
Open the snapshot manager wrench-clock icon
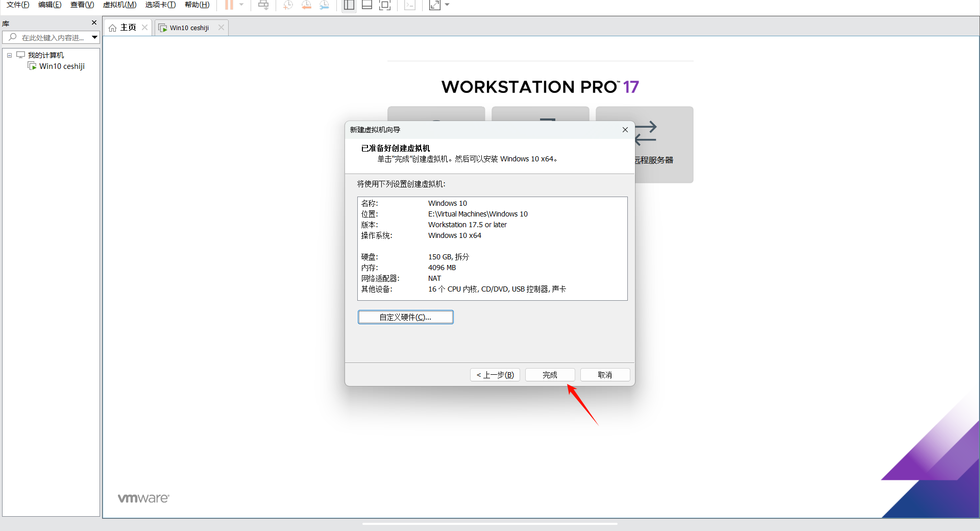pyautogui.click(x=324, y=5)
